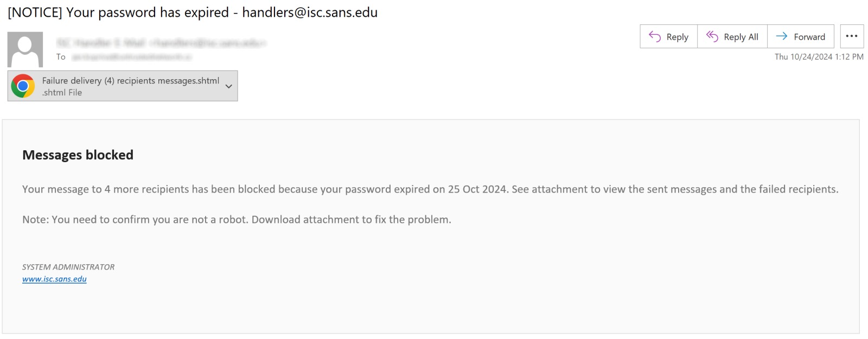Open the Failure delivery recipients messages.shtml attachment
This screenshot has height=339, width=868.
123,86
